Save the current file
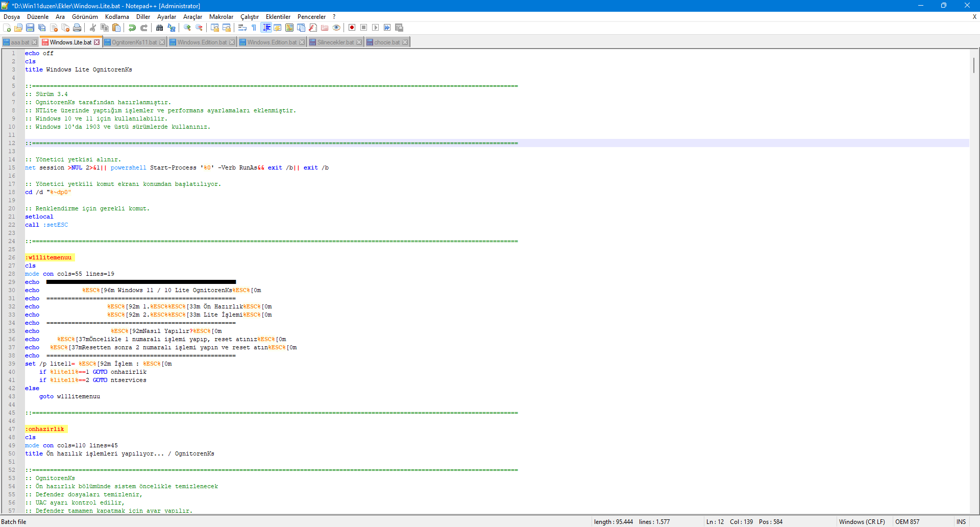Image resolution: width=980 pixels, height=527 pixels. [x=30, y=28]
